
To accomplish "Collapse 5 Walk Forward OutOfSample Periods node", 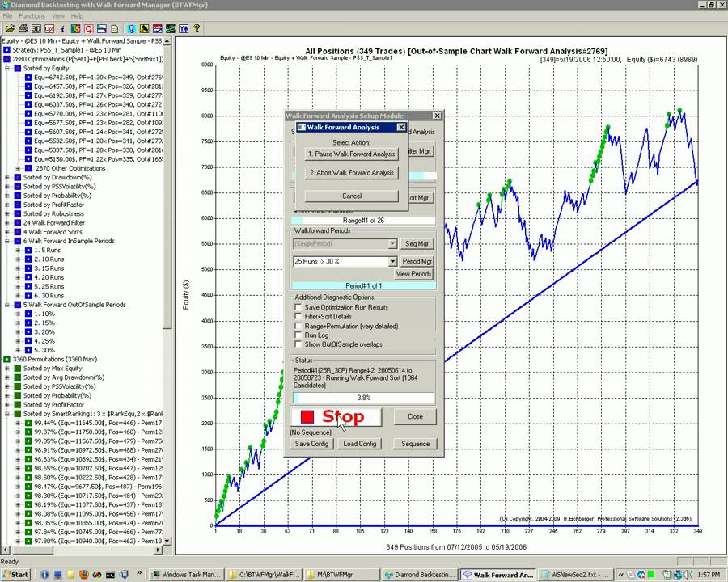I will [x=7, y=305].
